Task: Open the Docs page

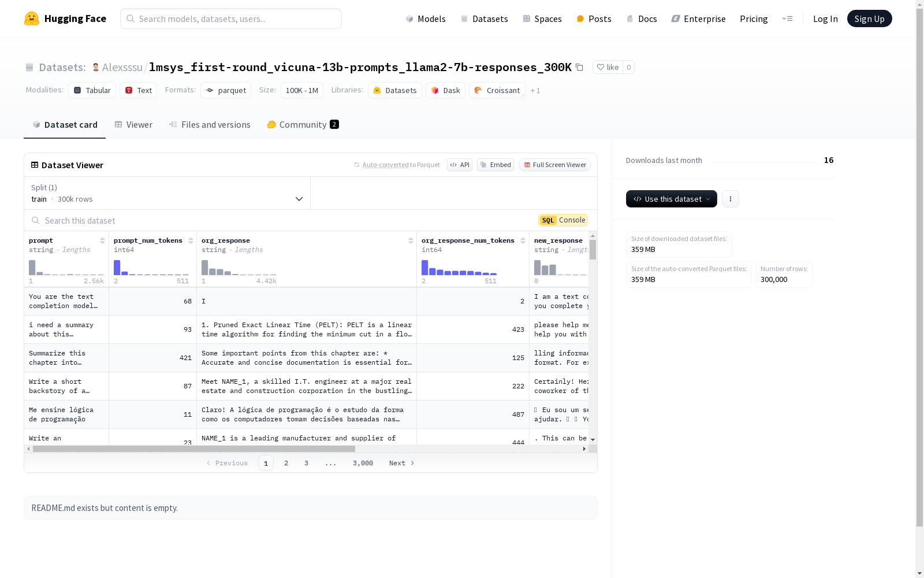Action: tap(642, 18)
